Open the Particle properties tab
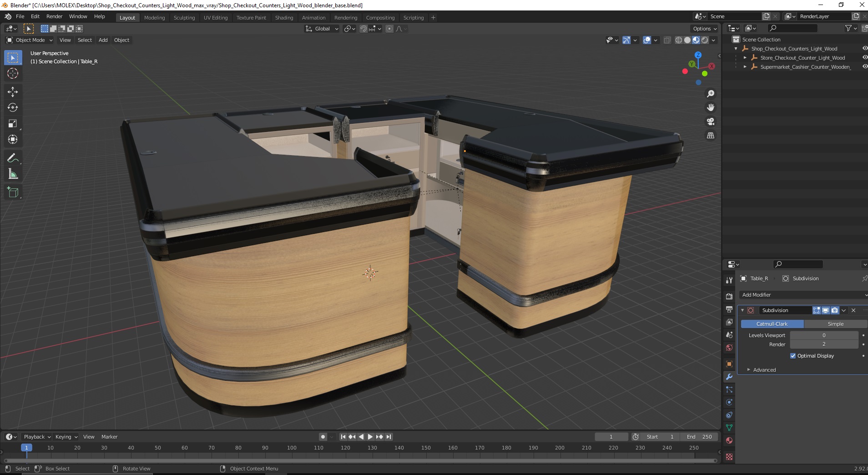This screenshot has width=868, height=475. pos(729,389)
